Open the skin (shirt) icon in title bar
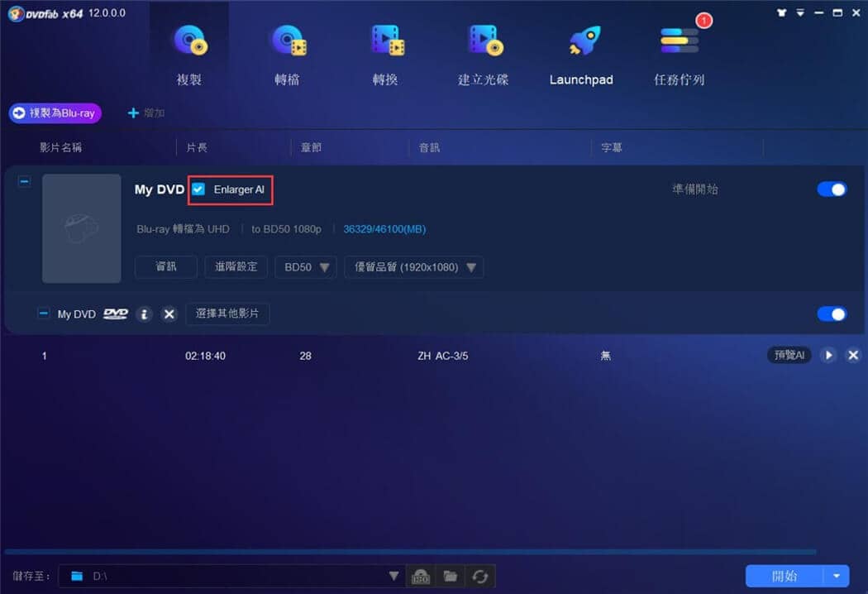 (x=782, y=12)
